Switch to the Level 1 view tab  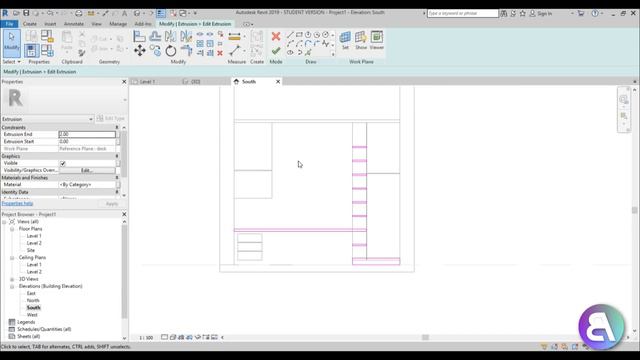point(147,82)
